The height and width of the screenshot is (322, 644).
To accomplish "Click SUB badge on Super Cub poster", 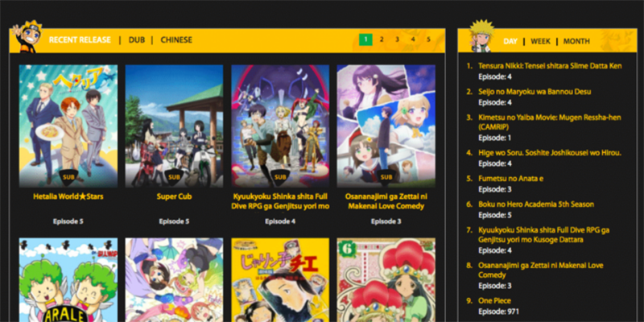I will [x=174, y=177].
